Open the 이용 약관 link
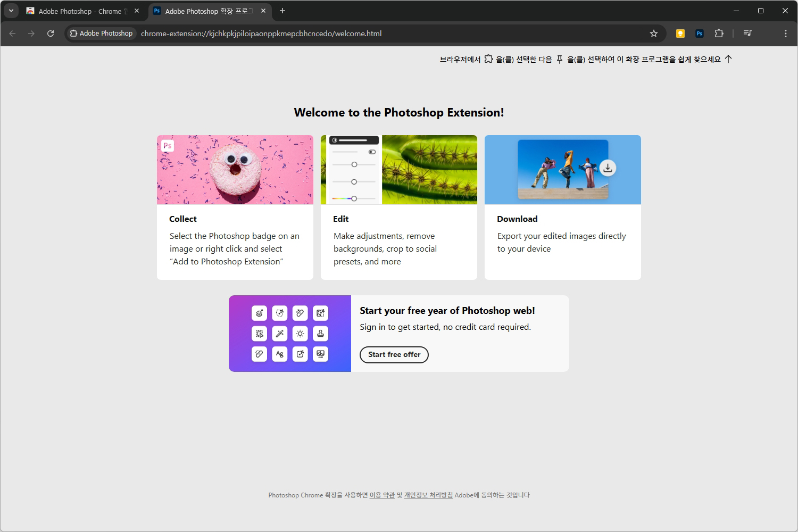The height and width of the screenshot is (532, 798). pos(382,495)
